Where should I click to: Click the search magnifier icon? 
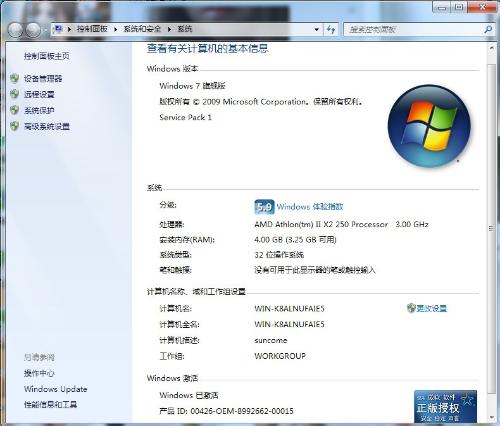pos(488,29)
